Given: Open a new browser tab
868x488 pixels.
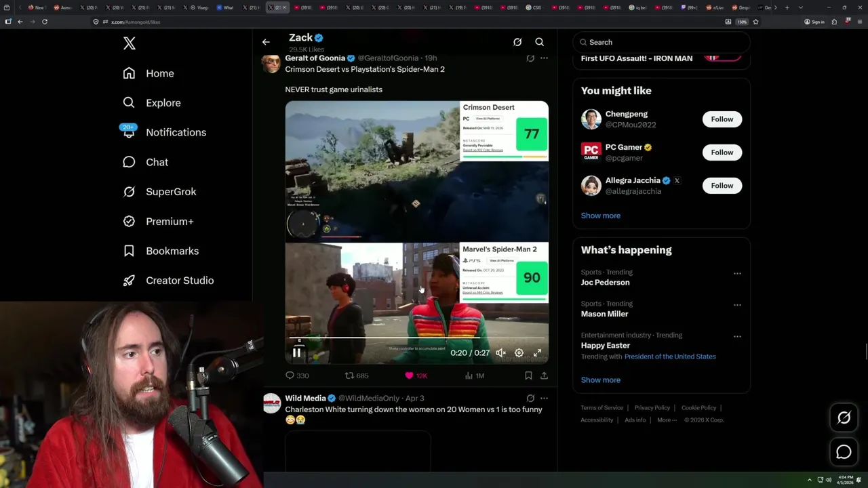Looking at the screenshot, I should (x=787, y=7).
